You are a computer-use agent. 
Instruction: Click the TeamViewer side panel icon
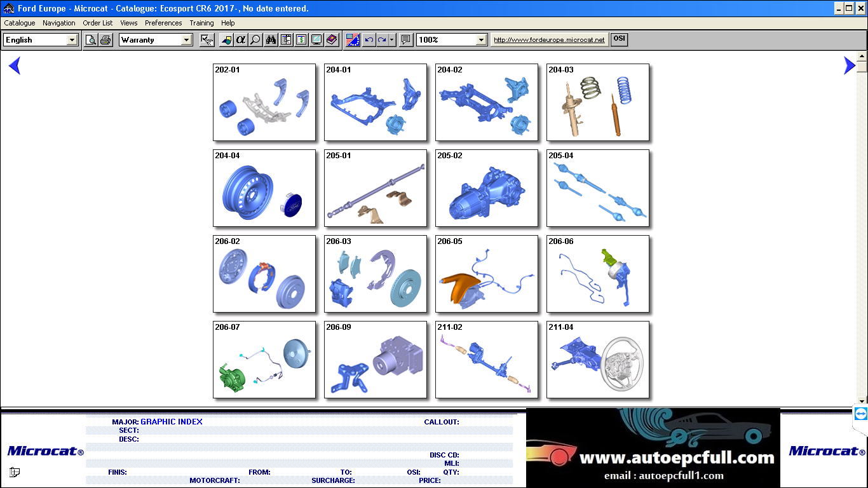click(860, 414)
